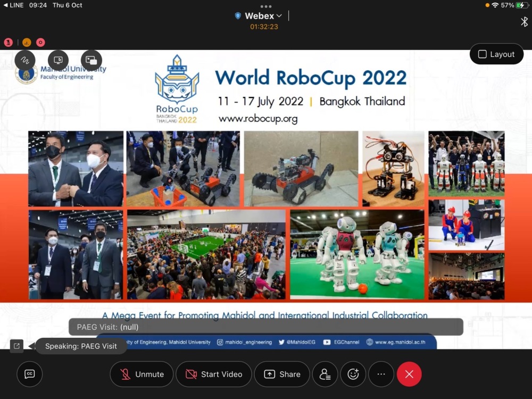532x399 pixels.
Task: Tap the red recording indicator icon
Action: coord(40,43)
